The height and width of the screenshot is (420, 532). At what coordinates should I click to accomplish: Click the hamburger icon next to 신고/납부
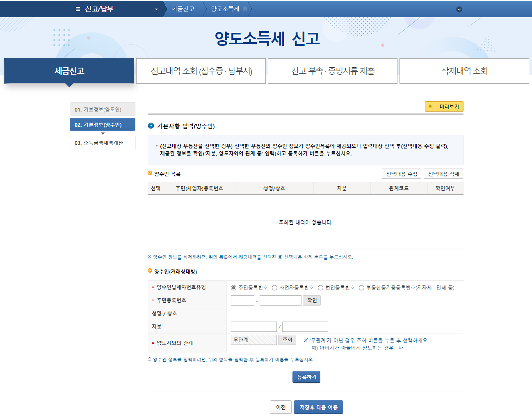77,9
